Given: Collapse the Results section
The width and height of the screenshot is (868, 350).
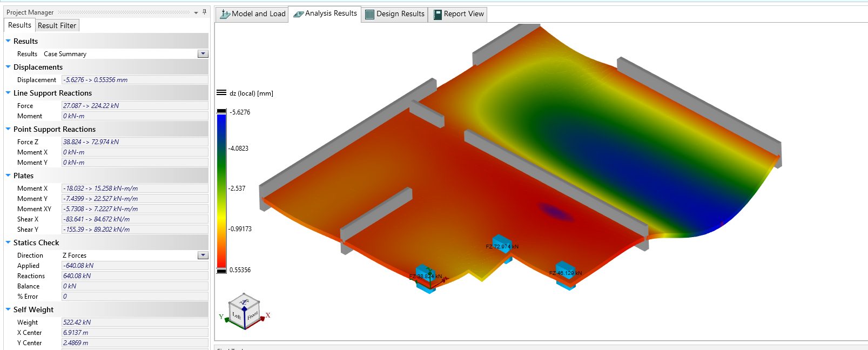Looking at the screenshot, I should tap(8, 41).
